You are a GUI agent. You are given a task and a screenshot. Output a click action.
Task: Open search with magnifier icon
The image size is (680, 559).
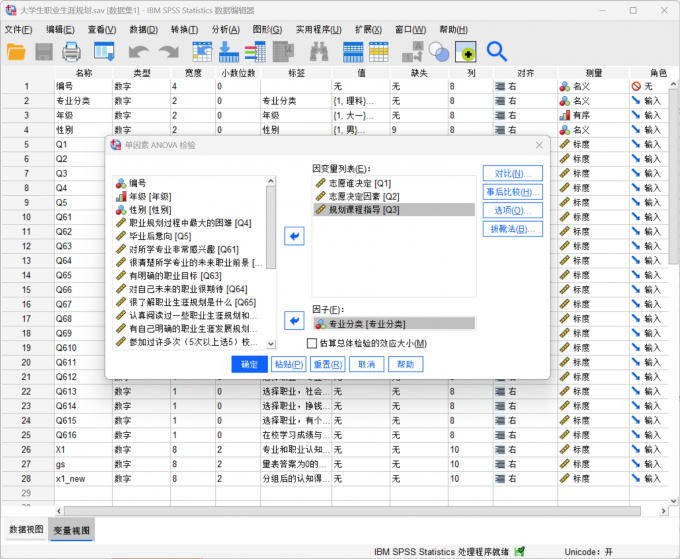point(497,52)
